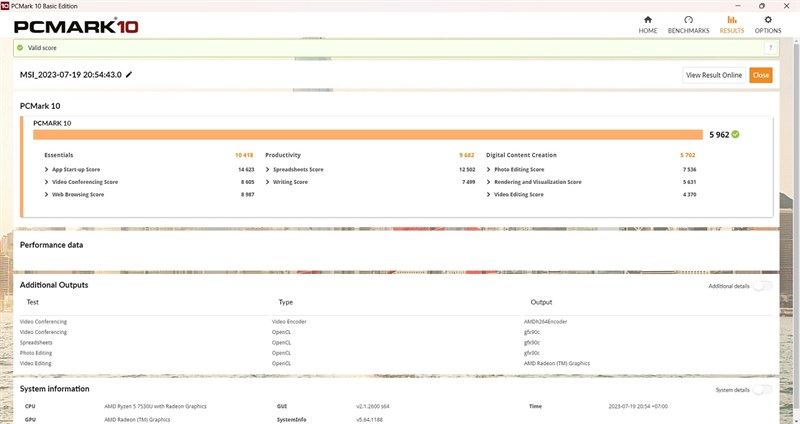Maximize the PCMark 10 window

click(x=762, y=6)
